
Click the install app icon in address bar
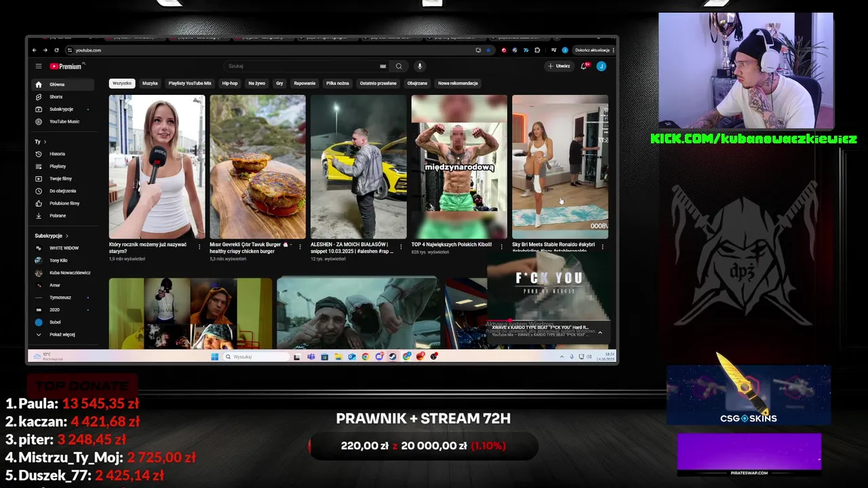[x=478, y=50]
